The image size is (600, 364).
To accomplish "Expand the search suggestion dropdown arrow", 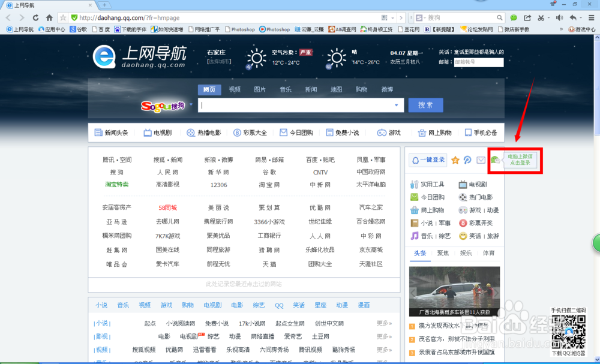I will pyautogui.click(x=397, y=105).
